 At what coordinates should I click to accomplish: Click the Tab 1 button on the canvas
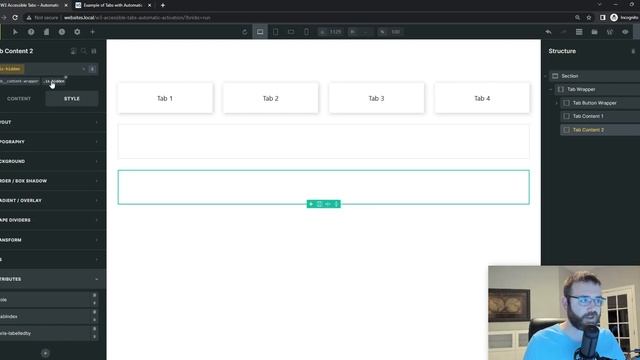tap(165, 98)
